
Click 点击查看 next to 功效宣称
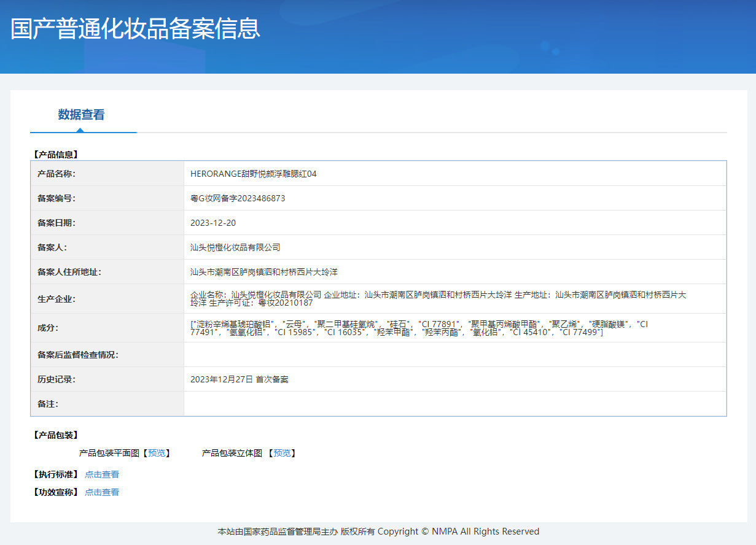click(102, 492)
